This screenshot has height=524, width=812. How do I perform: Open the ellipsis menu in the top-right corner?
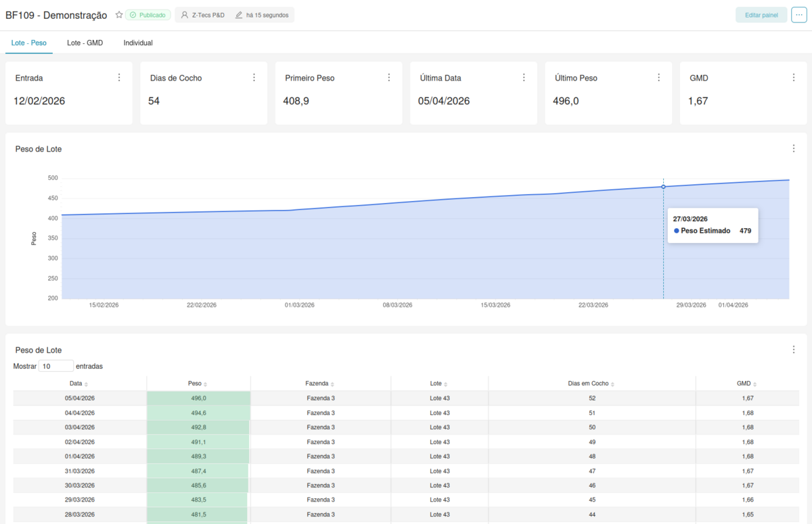pyautogui.click(x=798, y=14)
